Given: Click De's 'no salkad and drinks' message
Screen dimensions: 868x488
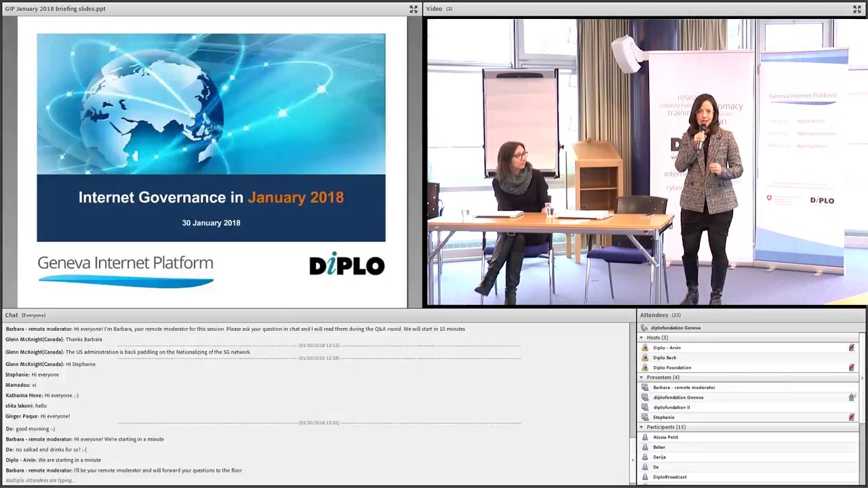Looking at the screenshot, I should [x=46, y=449].
